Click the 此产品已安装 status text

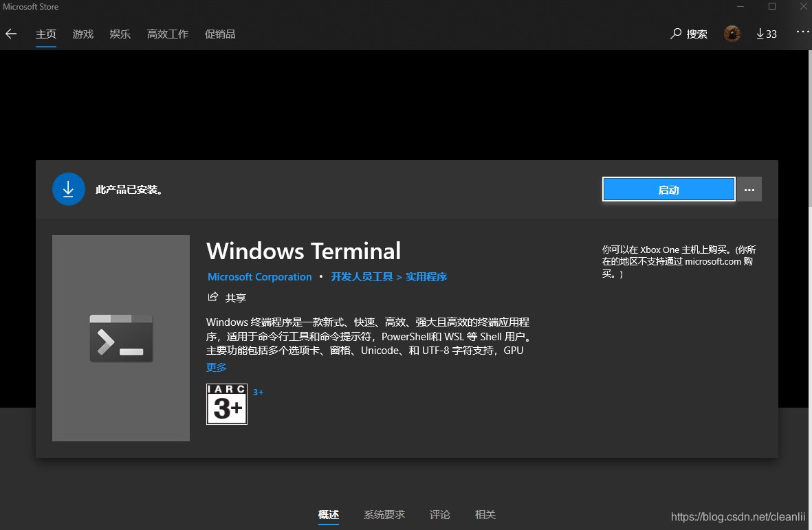coord(129,190)
